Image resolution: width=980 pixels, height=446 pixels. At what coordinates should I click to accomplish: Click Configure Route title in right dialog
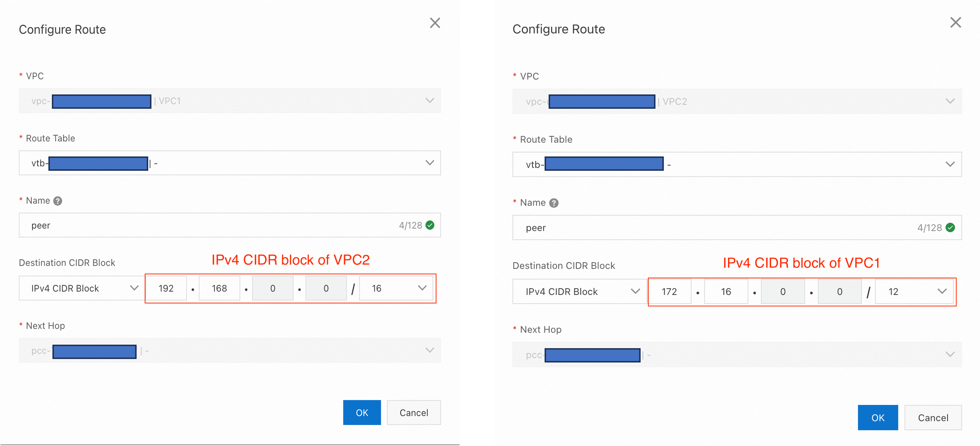click(558, 29)
